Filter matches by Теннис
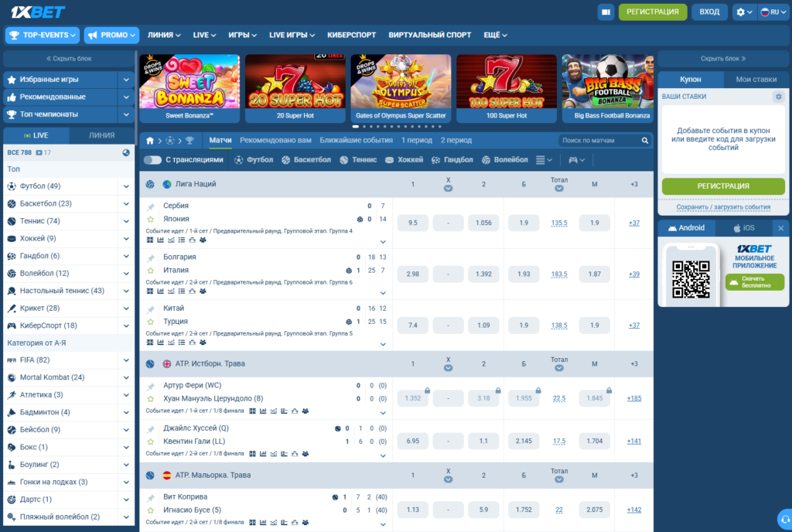Screen dimensions: 792x532 coord(358,160)
